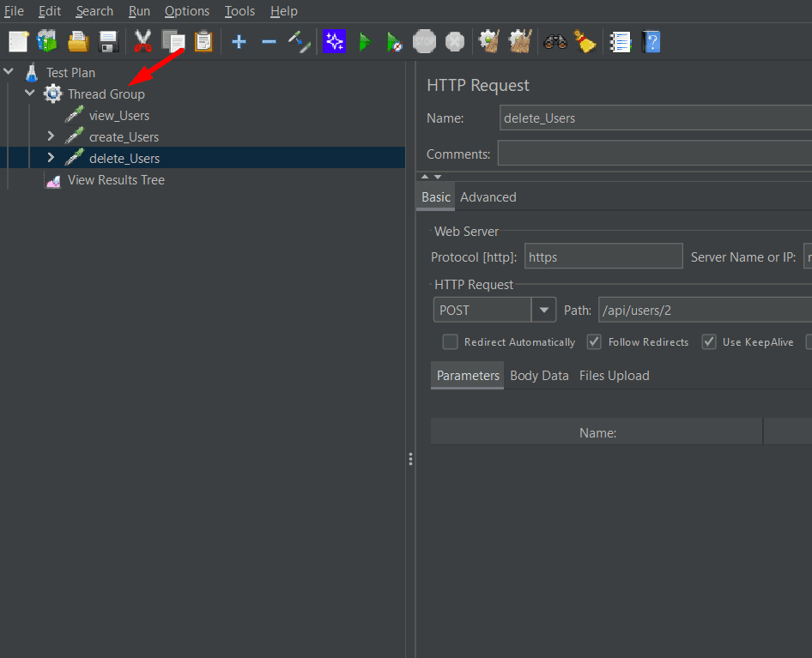Open the Options menu
Viewport: 812px width, 658px height.
(x=186, y=11)
